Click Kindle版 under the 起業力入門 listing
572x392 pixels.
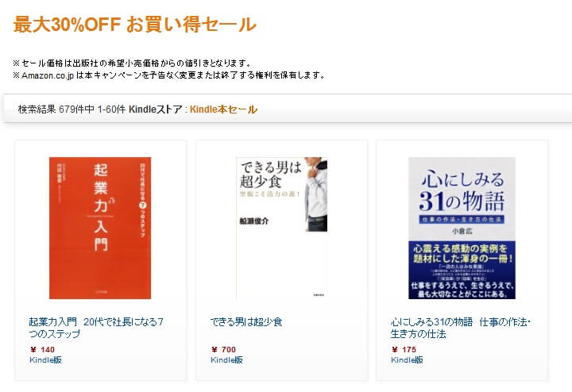[45, 360]
